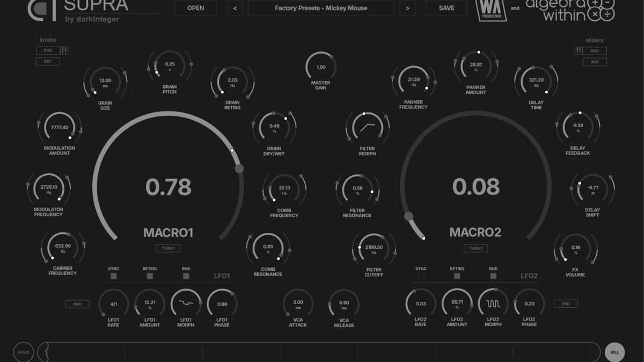Viewport: 644px width, 362px height.
Task: Click the SAVE preset button
Action: coord(447,8)
